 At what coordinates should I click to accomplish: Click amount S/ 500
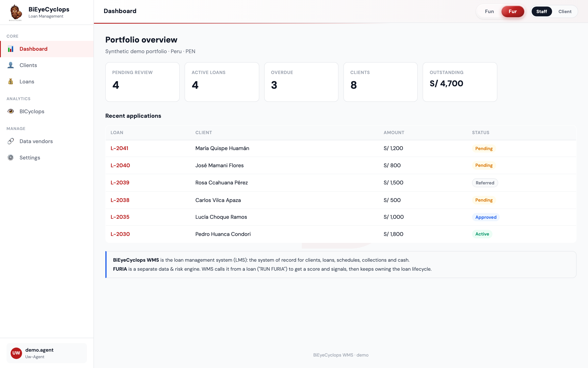392,200
